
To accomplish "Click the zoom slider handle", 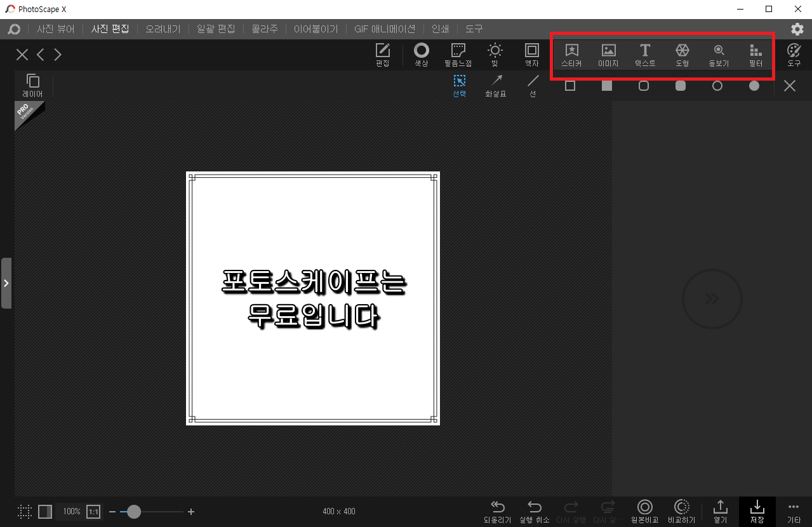I will (x=134, y=512).
